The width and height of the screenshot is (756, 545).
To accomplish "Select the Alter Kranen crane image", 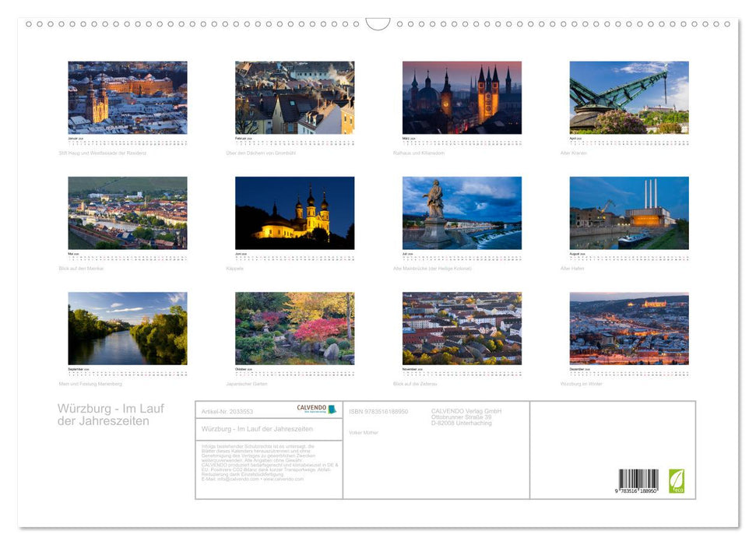I will click(x=628, y=97).
